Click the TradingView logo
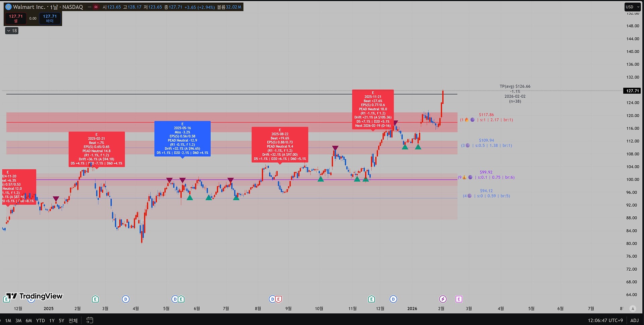This screenshot has width=644, height=325. pos(35,296)
